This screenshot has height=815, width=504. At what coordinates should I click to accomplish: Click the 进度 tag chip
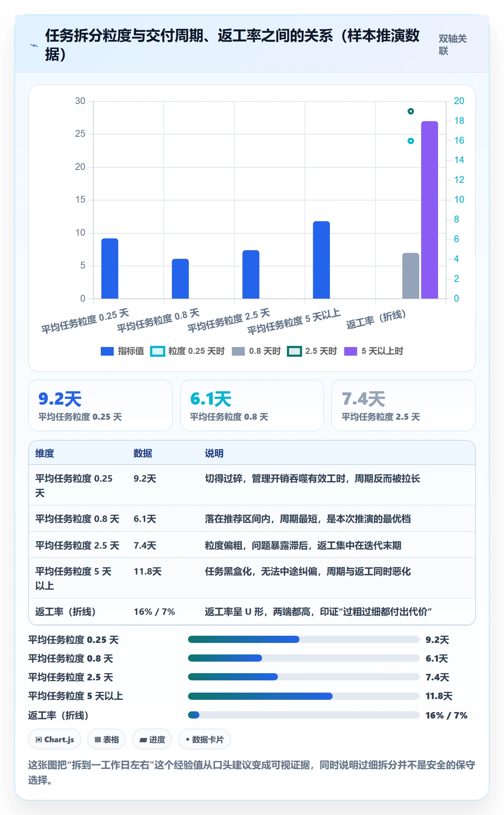[152, 739]
